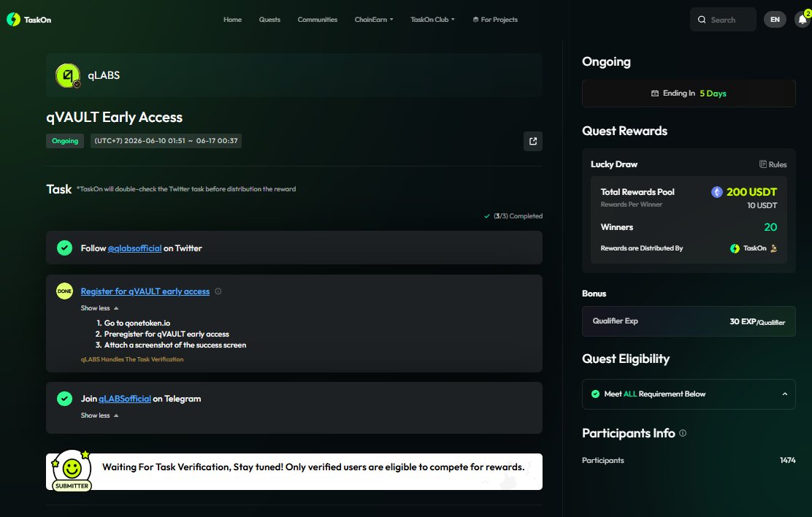Go to the Quests page
The width and height of the screenshot is (812, 517).
point(269,20)
